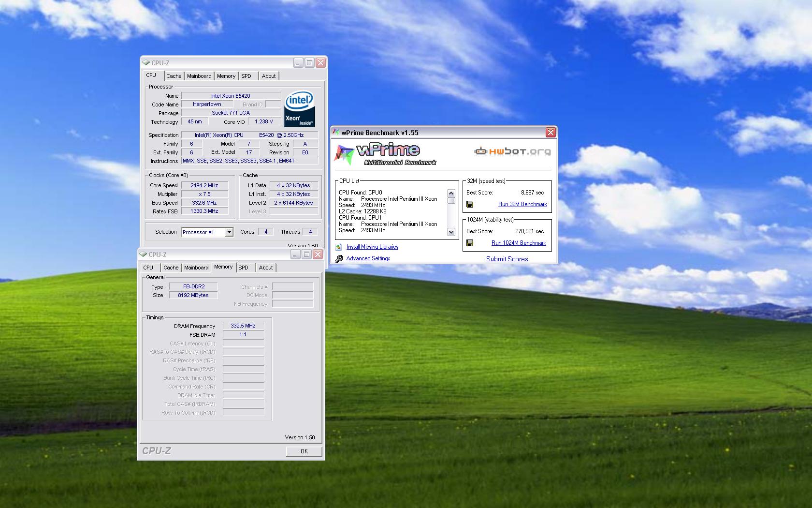
Task: Click the Multiplier value x 7.5
Action: pos(204,194)
